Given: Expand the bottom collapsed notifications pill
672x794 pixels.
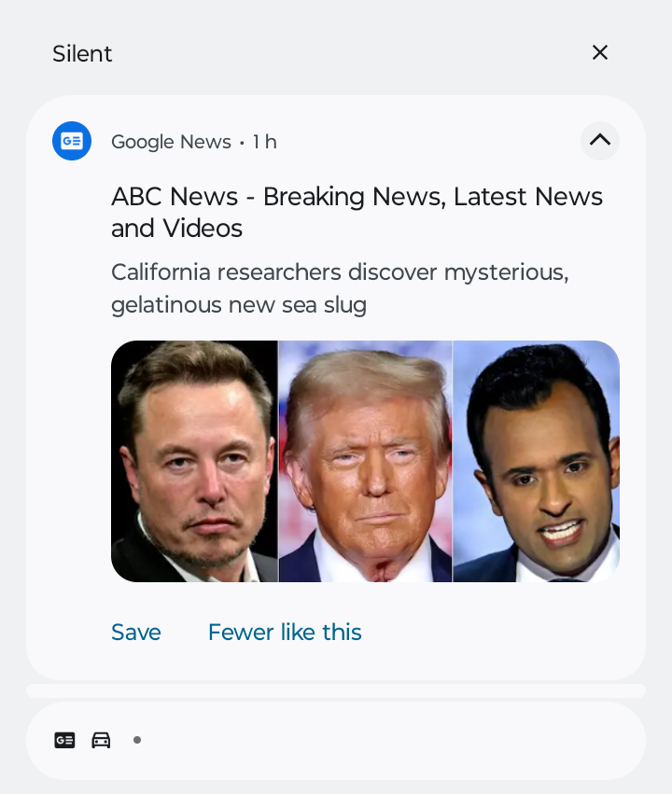Looking at the screenshot, I should pos(336,740).
